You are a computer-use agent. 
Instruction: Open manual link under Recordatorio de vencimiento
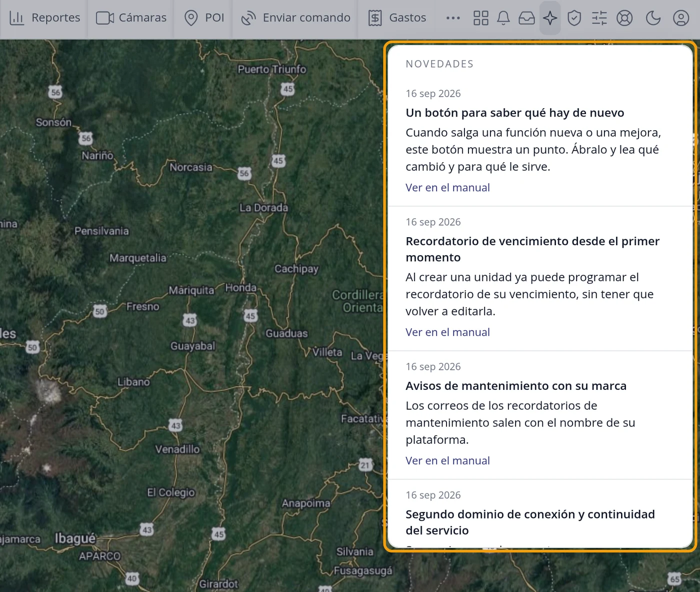[x=447, y=332]
